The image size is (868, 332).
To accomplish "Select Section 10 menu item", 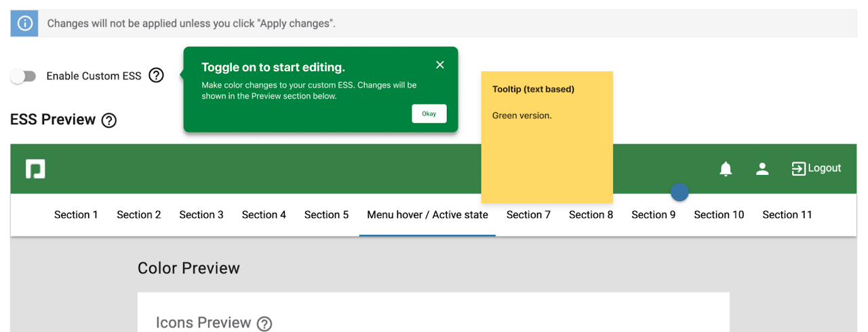I will pyautogui.click(x=719, y=215).
